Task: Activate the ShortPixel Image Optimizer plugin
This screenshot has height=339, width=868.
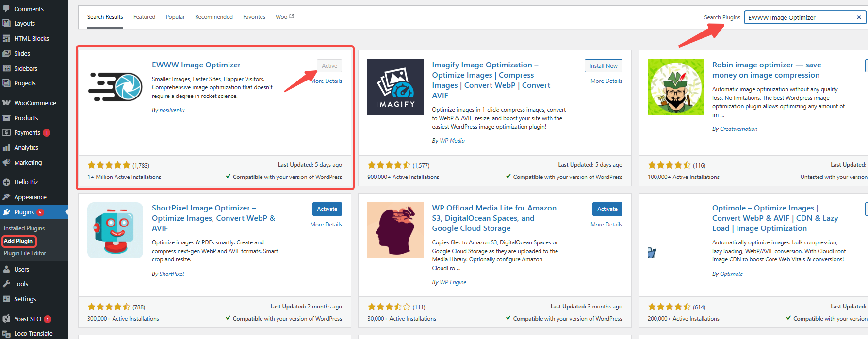Action: click(x=327, y=209)
